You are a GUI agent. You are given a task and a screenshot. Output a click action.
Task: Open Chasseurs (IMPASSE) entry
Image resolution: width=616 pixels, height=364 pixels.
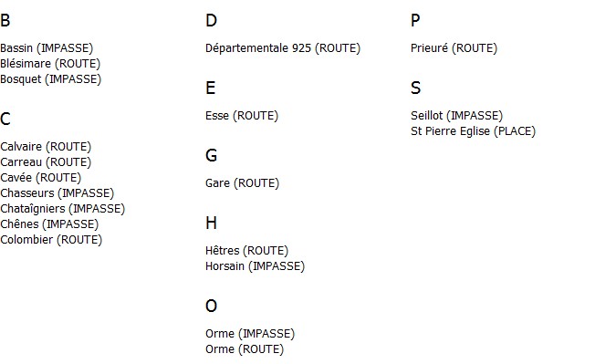click(x=57, y=193)
